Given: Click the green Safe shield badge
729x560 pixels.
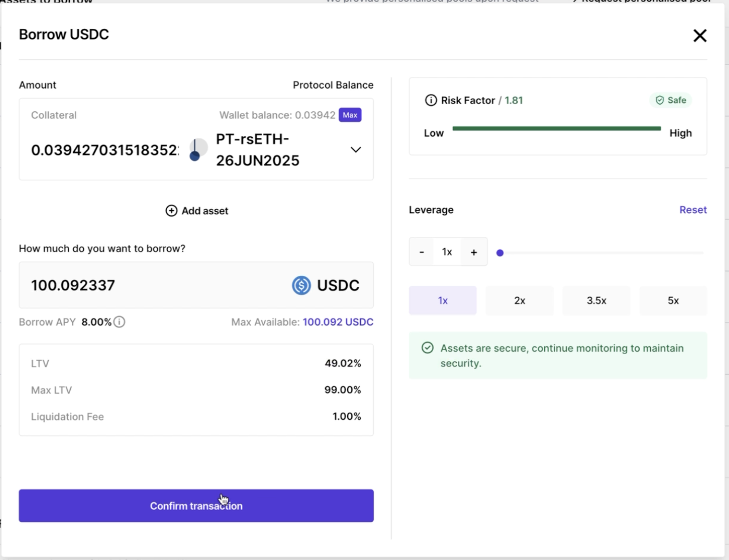Looking at the screenshot, I should [x=670, y=100].
